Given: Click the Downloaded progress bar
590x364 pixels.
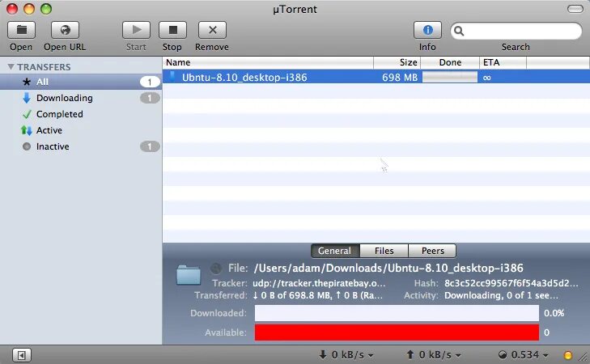Looking at the screenshot, I should [x=397, y=313].
